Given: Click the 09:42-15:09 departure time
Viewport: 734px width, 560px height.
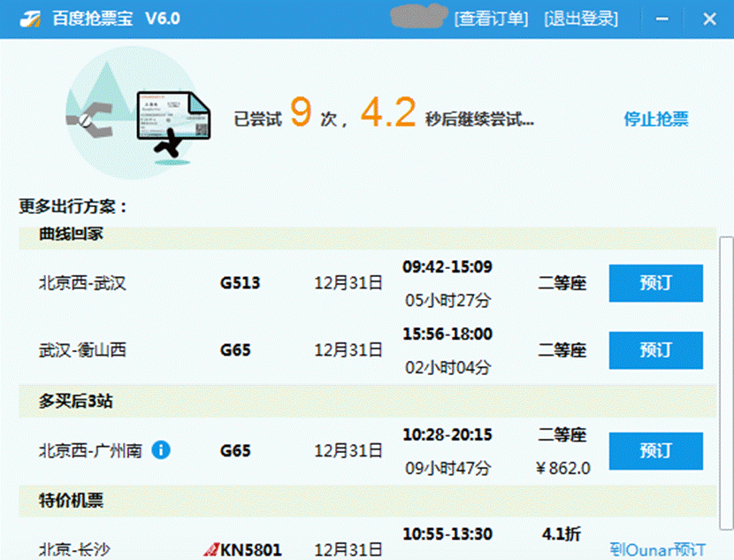Looking at the screenshot, I should pyautogui.click(x=447, y=267).
